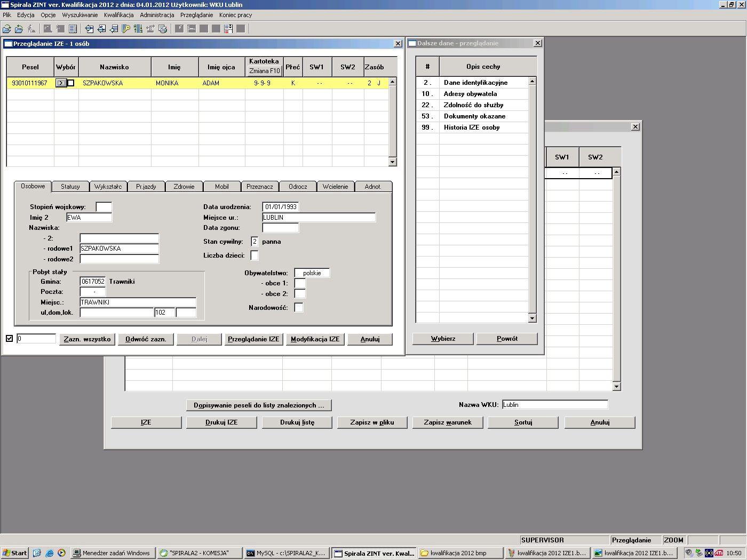
Task: Open the Edycja menu
Action: pos(26,15)
